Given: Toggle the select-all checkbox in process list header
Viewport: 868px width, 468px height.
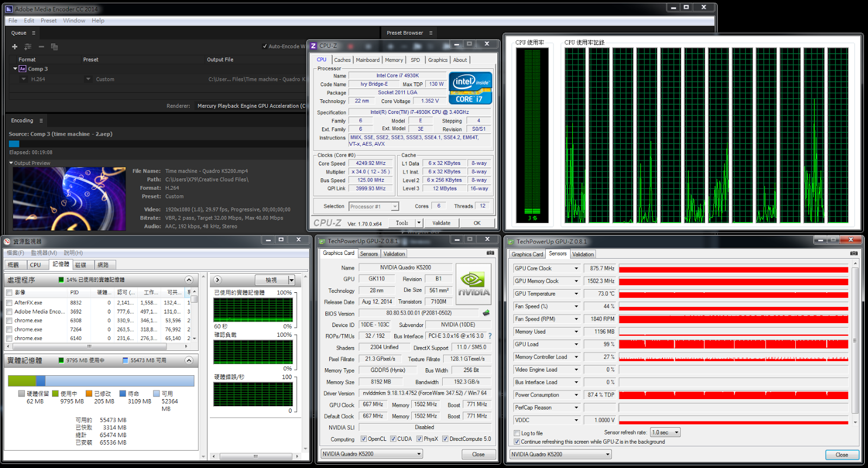Looking at the screenshot, I should [9, 292].
